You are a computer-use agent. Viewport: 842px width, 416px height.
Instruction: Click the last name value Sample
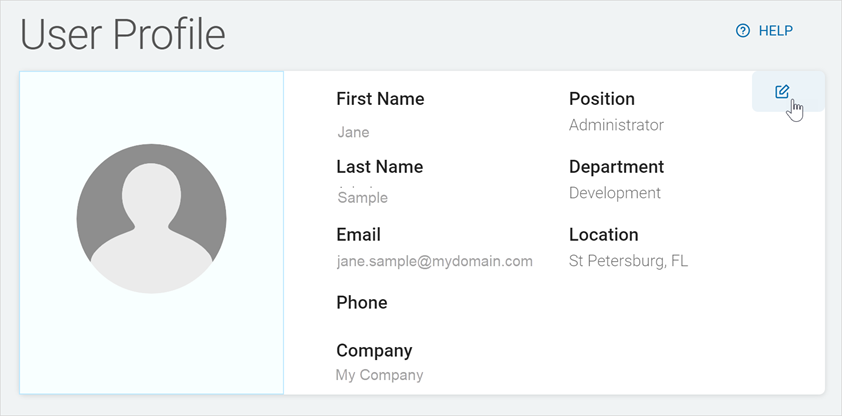362,198
